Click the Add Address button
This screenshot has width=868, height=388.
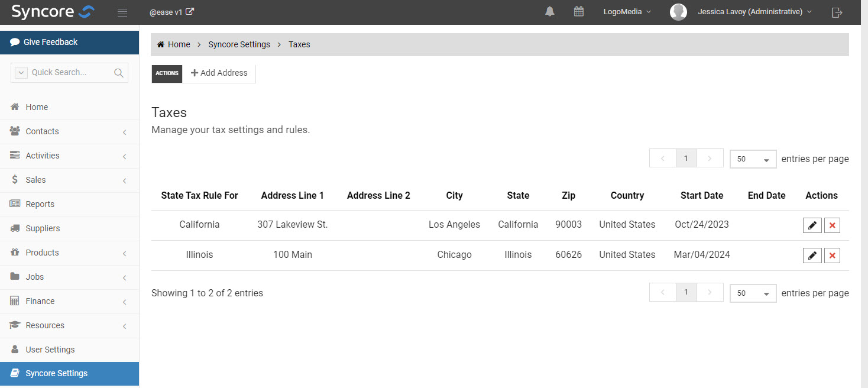click(219, 73)
